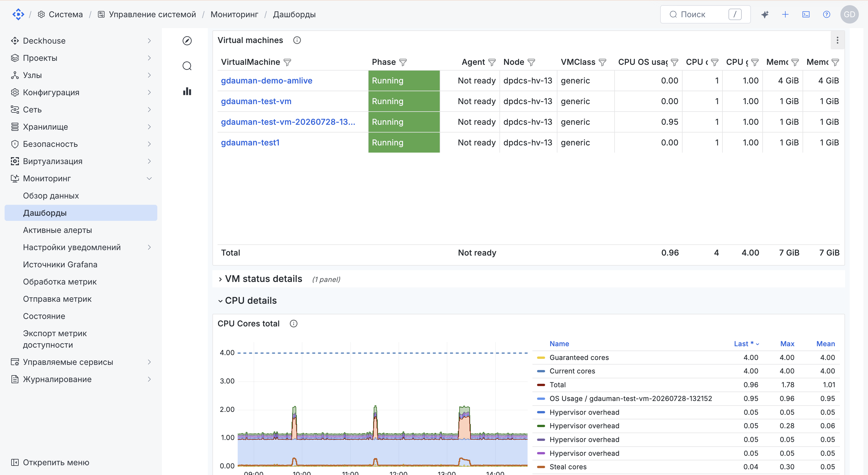Viewport: 868px width, 475px height.
Task: Click the gdauman-test1 virtual machine link
Action: pos(250,143)
